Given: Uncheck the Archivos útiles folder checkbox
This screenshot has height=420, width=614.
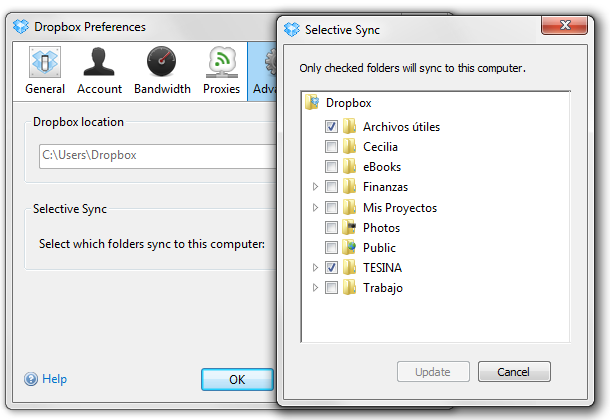Looking at the screenshot, I should point(331,126).
